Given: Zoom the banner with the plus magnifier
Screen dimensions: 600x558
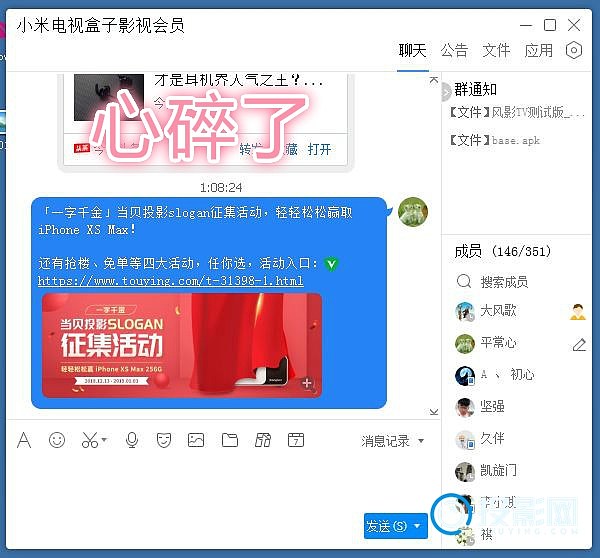Looking at the screenshot, I should [308, 384].
